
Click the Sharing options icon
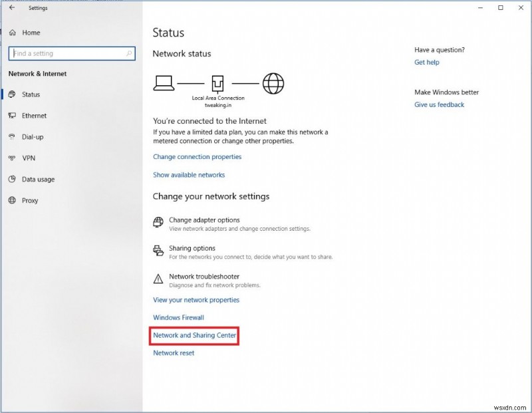pyautogui.click(x=158, y=250)
